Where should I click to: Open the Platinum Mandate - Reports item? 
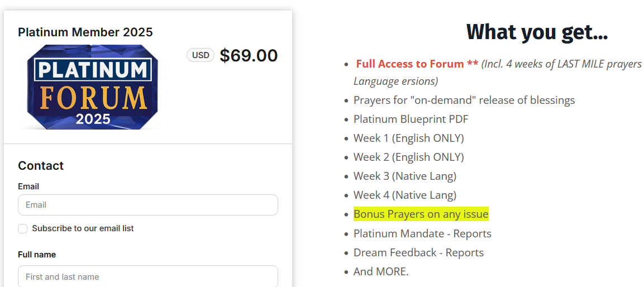(x=422, y=233)
